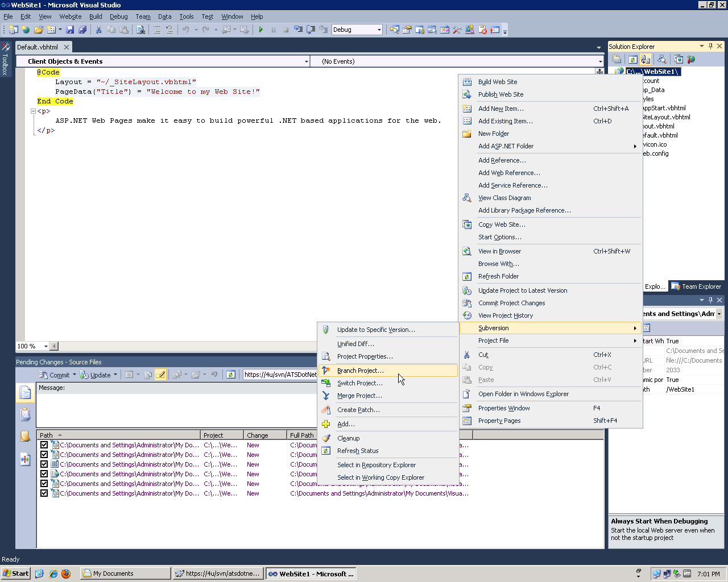Click refresh icon in Pending Changes toolbar
728x582 pixels.
coord(231,375)
